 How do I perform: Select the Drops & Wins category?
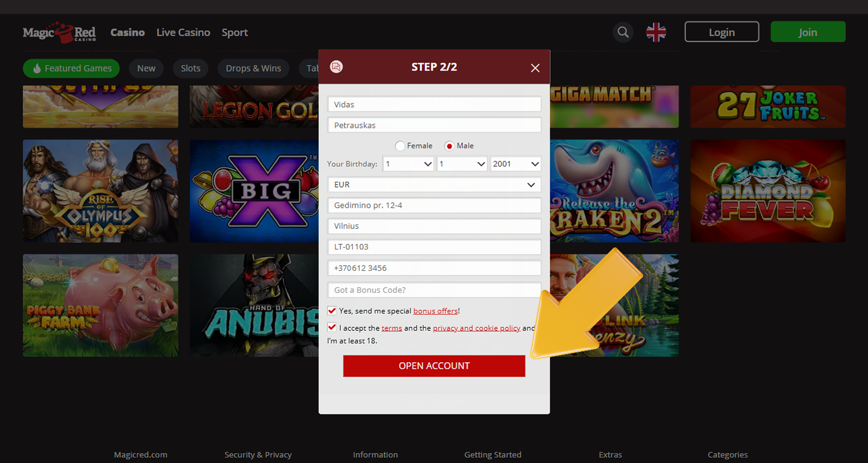click(x=253, y=68)
